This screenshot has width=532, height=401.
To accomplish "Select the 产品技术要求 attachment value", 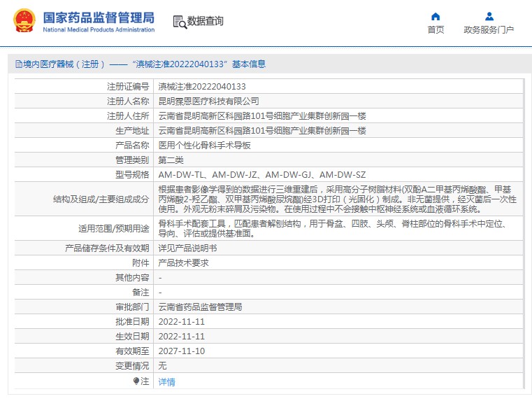I will [x=183, y=263].
